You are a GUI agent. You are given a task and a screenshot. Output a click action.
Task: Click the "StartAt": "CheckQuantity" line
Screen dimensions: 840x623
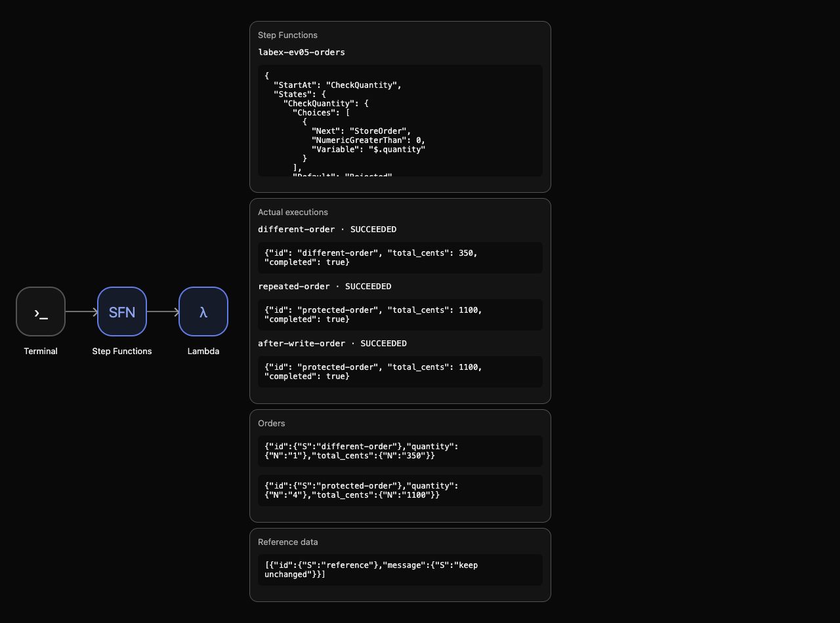pos(337,85)
